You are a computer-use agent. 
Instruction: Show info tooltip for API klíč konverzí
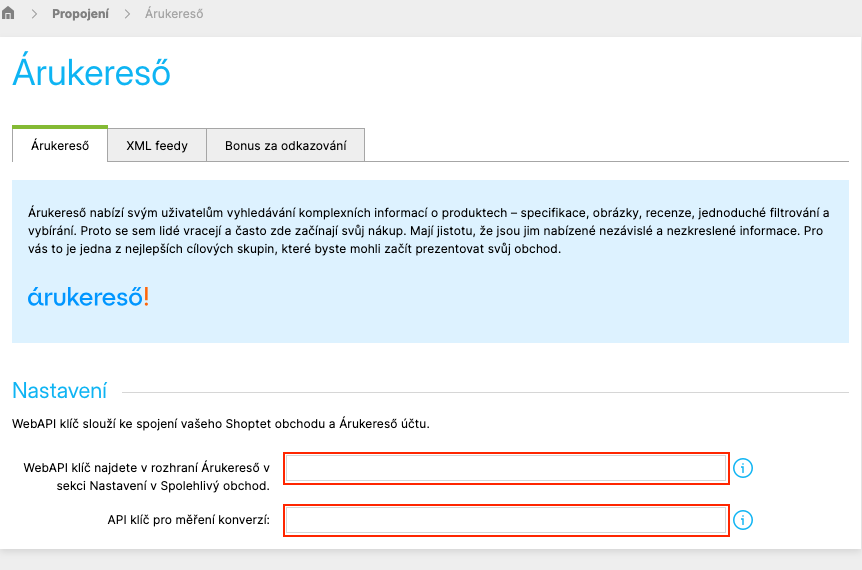(743, 520)
